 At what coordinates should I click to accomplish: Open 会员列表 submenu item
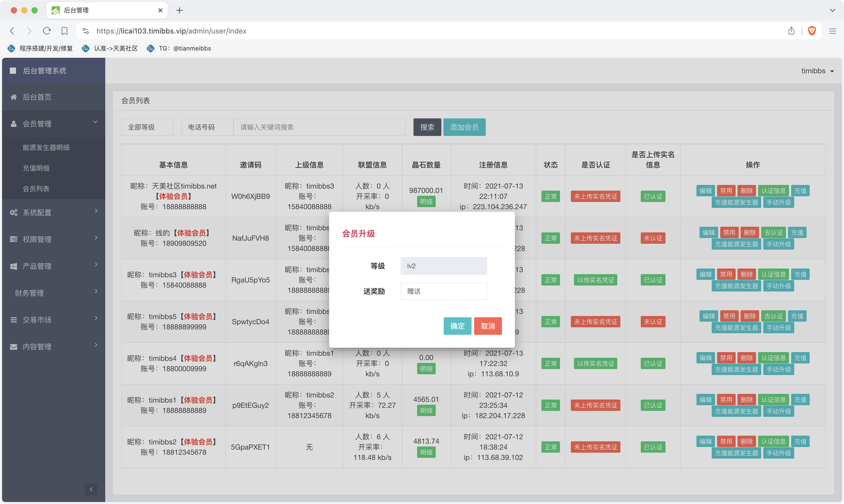[x=36, y=189]
